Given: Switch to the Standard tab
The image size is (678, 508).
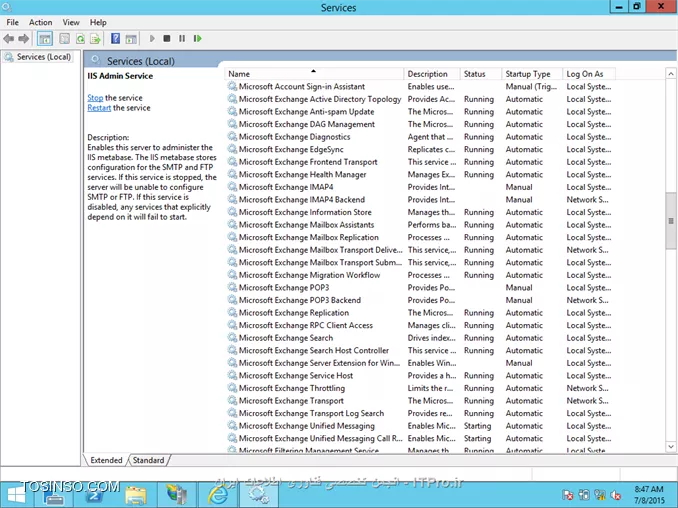Looking at the screenshot, I should click(x=148, y=460).
